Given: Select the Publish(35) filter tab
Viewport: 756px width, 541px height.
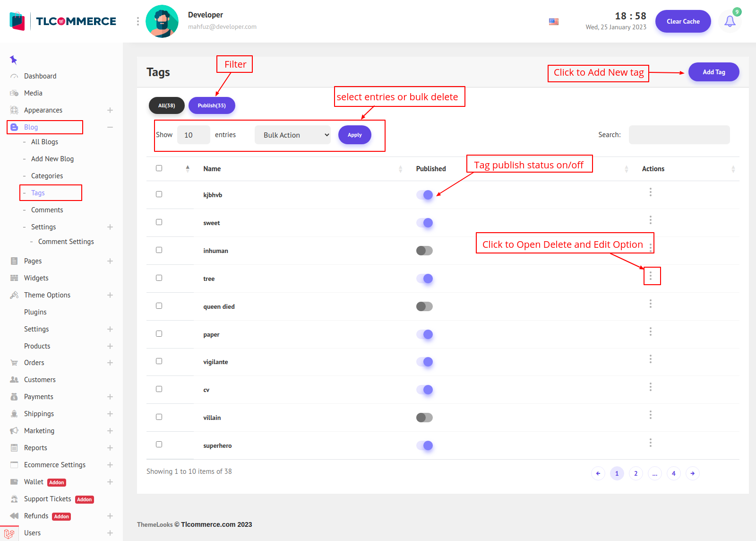Looking at the screenshot, I should 212,105.
